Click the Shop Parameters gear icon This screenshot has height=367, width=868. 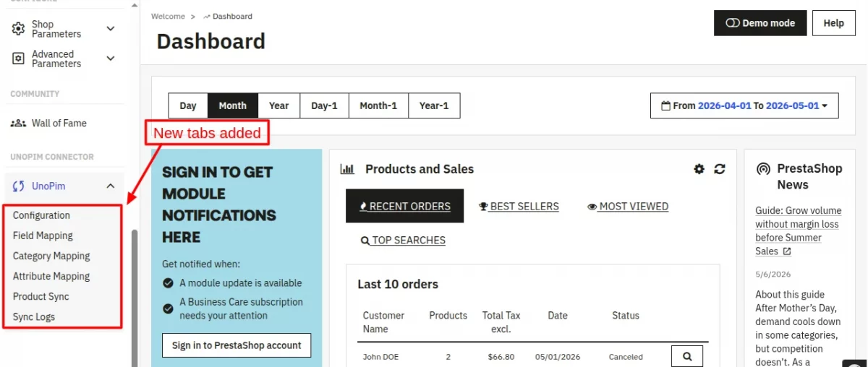(19, 29)
